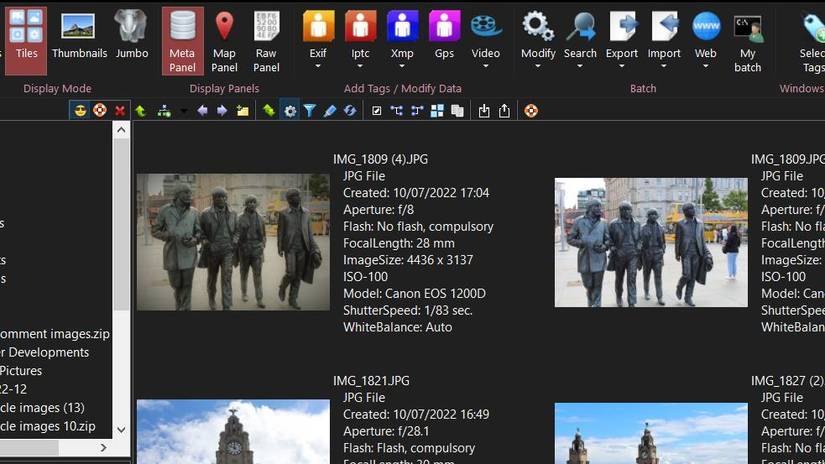Viewport: 825px width, 464px height.
Task: Open My batch
Action: 748,41
